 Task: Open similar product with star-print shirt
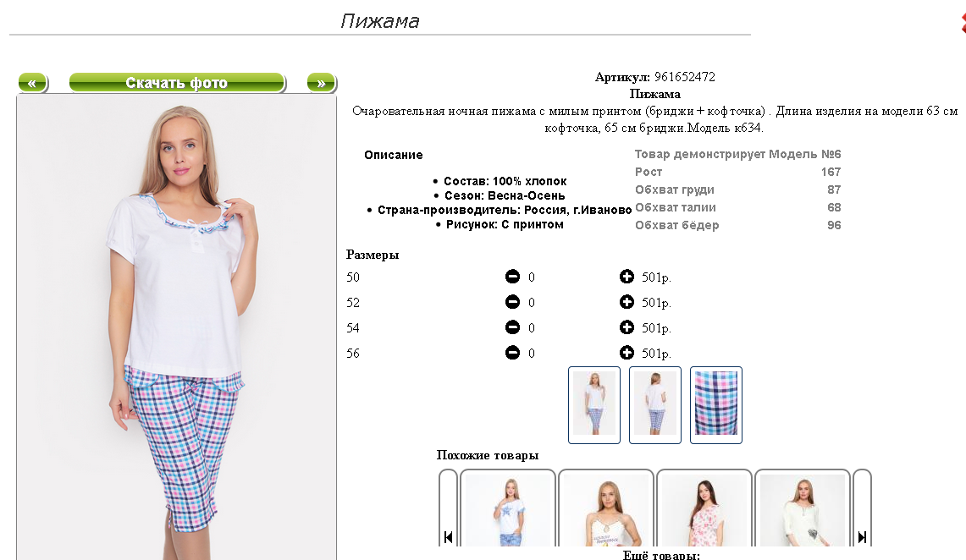(508, 509)
